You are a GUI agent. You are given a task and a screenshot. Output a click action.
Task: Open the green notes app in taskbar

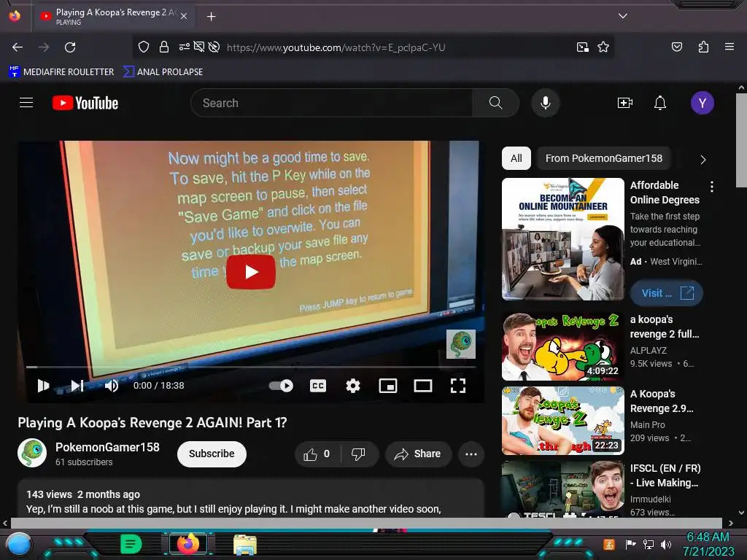[x=131, y=544]
